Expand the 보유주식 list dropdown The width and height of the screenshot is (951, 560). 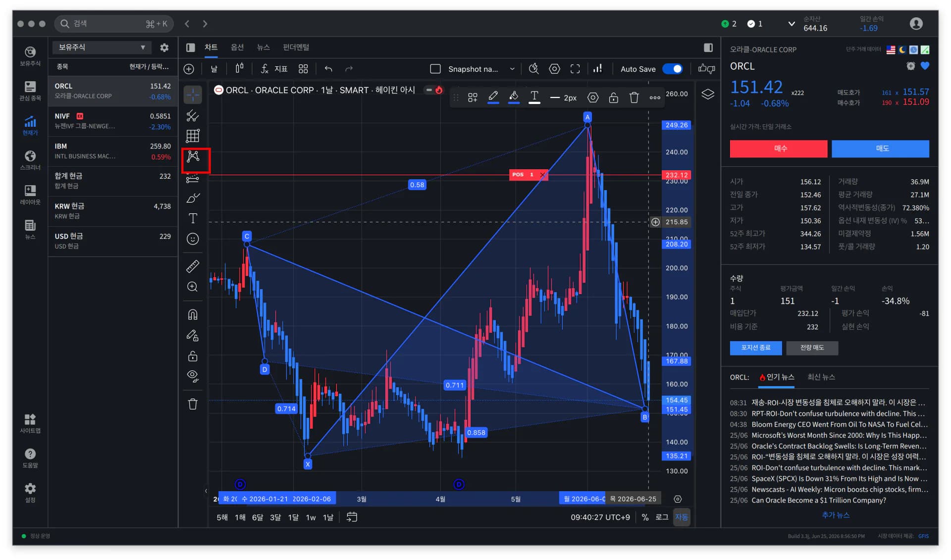click(101, 47)
